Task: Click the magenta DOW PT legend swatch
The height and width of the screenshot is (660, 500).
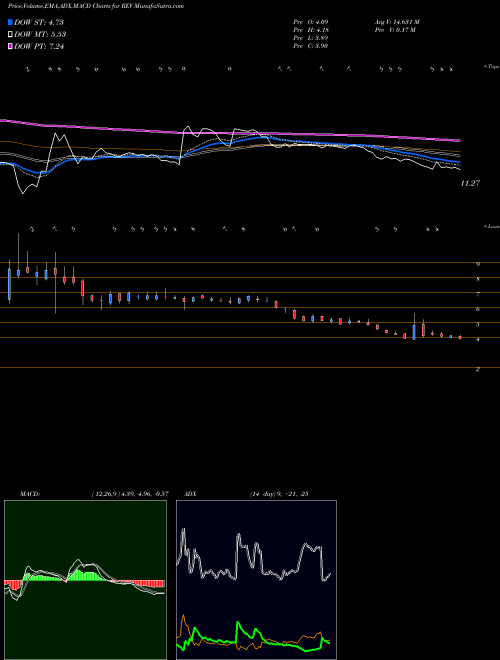Action: (x=11, y=46)
